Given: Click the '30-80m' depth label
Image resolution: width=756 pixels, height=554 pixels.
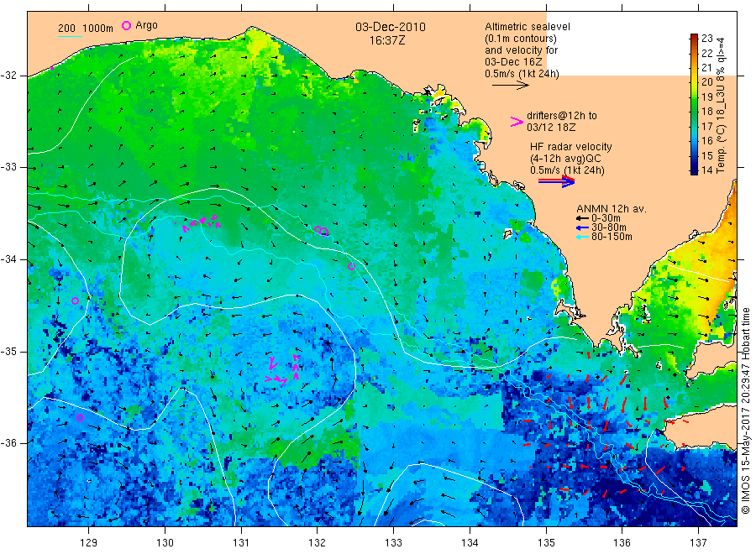Looking at the screenshot, I should coord(609,227).
